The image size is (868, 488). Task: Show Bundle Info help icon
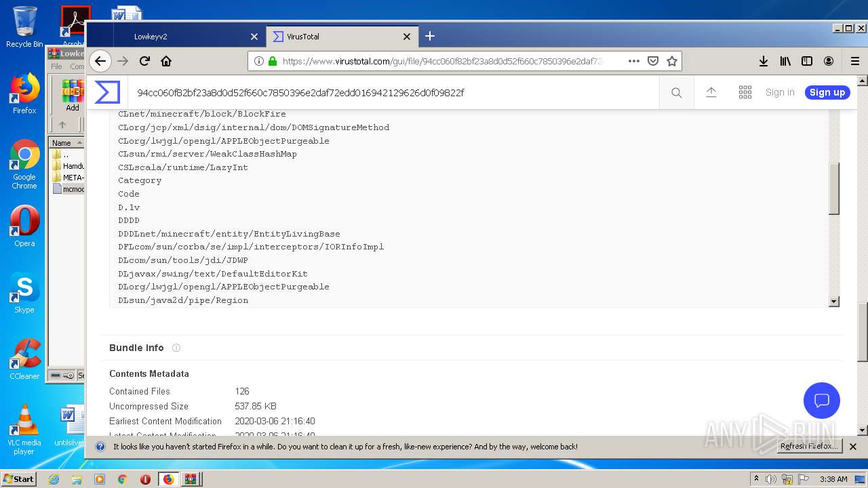[176, 348]
